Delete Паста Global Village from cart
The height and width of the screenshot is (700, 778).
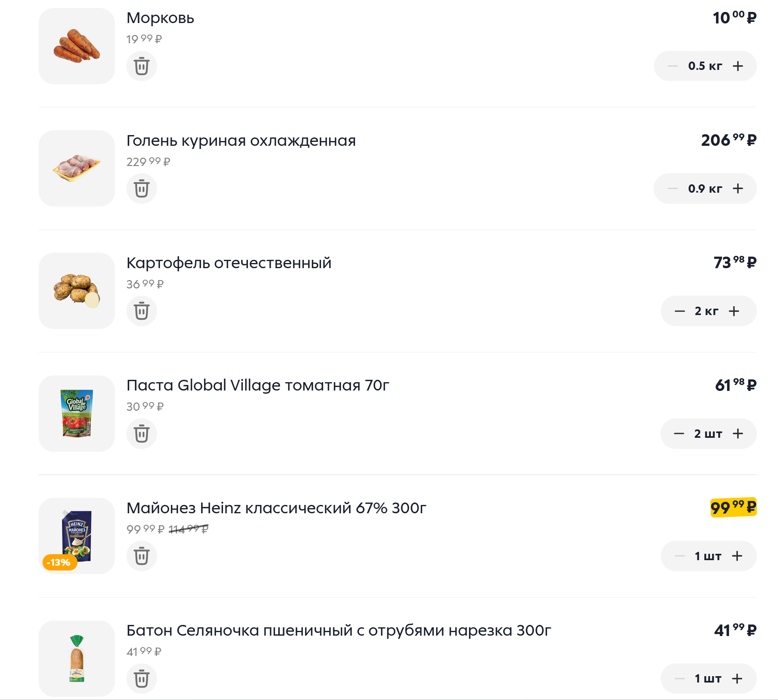[142, 433]
